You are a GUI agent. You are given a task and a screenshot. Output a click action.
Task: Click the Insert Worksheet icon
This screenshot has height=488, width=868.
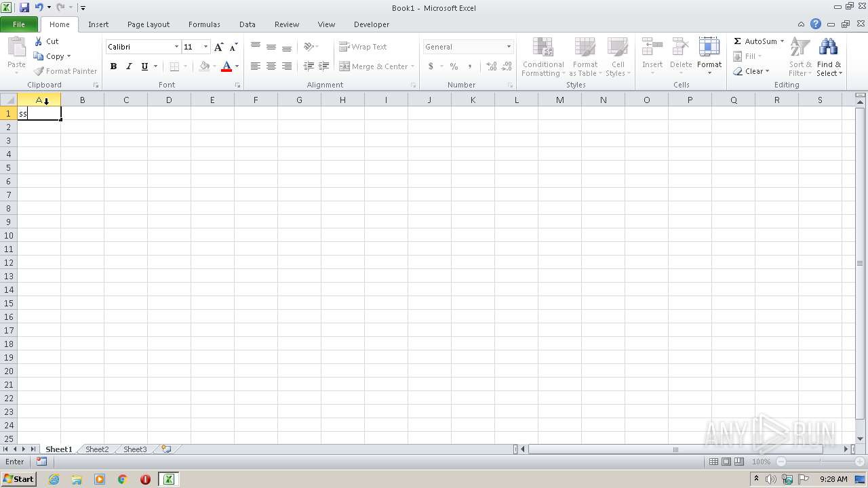click(x=166, y=449)
